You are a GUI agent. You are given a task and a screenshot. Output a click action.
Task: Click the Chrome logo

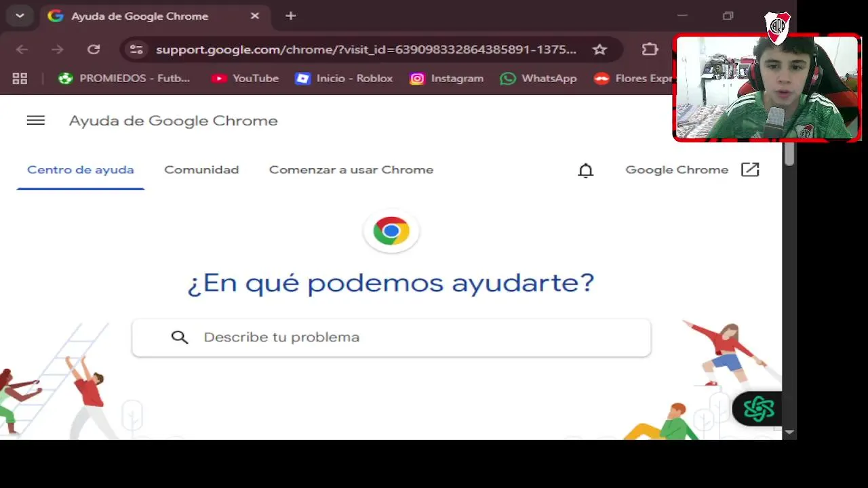click(x=391, y=231)
